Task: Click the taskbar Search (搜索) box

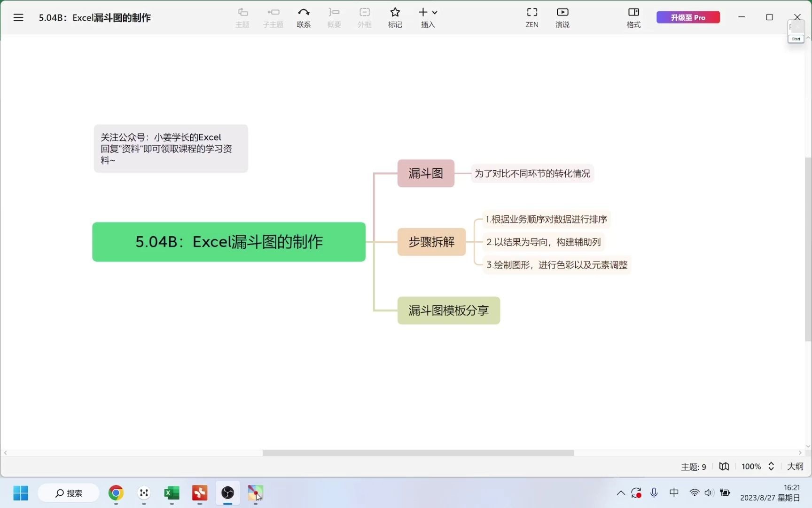Action: (69, 493)
